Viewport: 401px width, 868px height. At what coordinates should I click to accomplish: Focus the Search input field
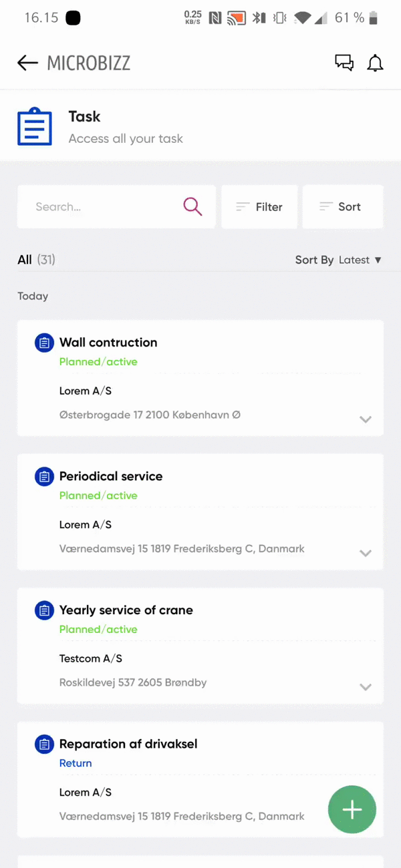100,207
